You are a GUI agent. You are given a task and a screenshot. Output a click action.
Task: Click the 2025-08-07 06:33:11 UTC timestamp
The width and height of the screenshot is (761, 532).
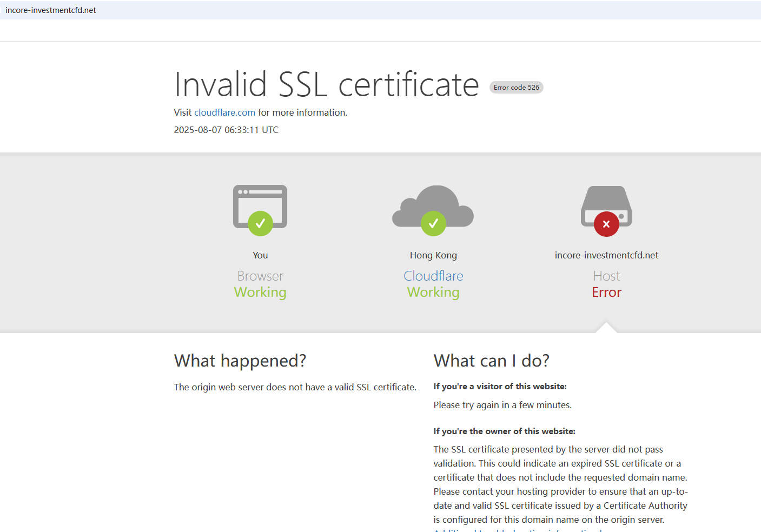coord(226,130)
